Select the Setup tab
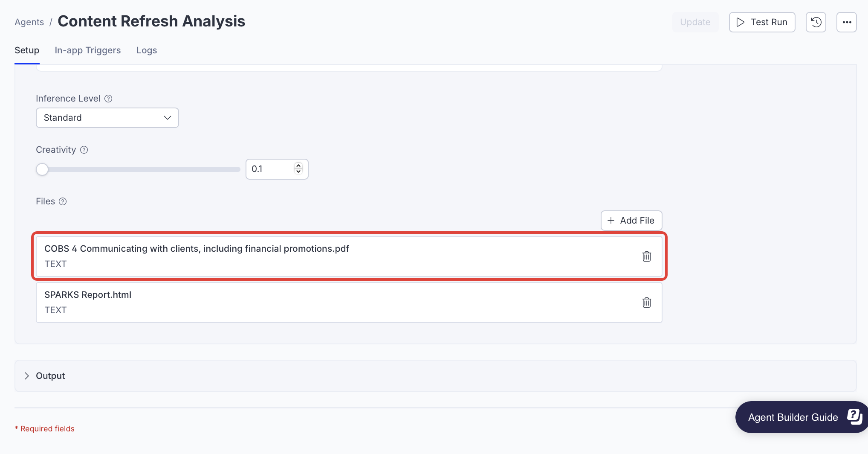The height and width of the screenshot is (454, 868). coord(27,50)
